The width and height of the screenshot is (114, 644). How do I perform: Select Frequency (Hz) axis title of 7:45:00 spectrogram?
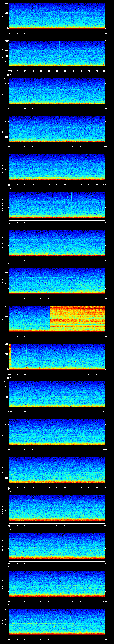pyautogui.click(x=3, y=621)
